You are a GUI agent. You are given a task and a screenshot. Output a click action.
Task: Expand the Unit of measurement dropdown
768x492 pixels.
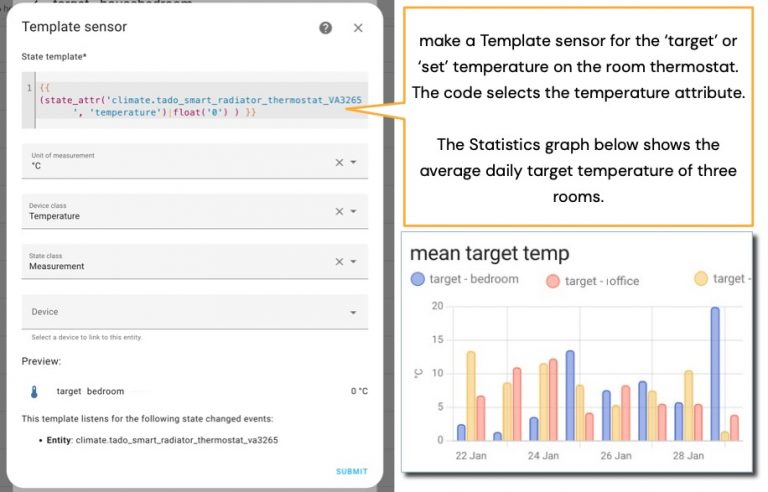354,162
